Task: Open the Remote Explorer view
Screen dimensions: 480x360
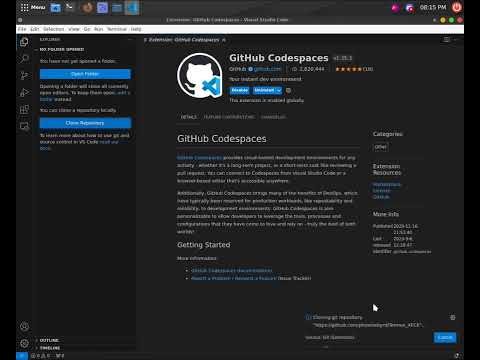Action: click(x=24, y=126)
